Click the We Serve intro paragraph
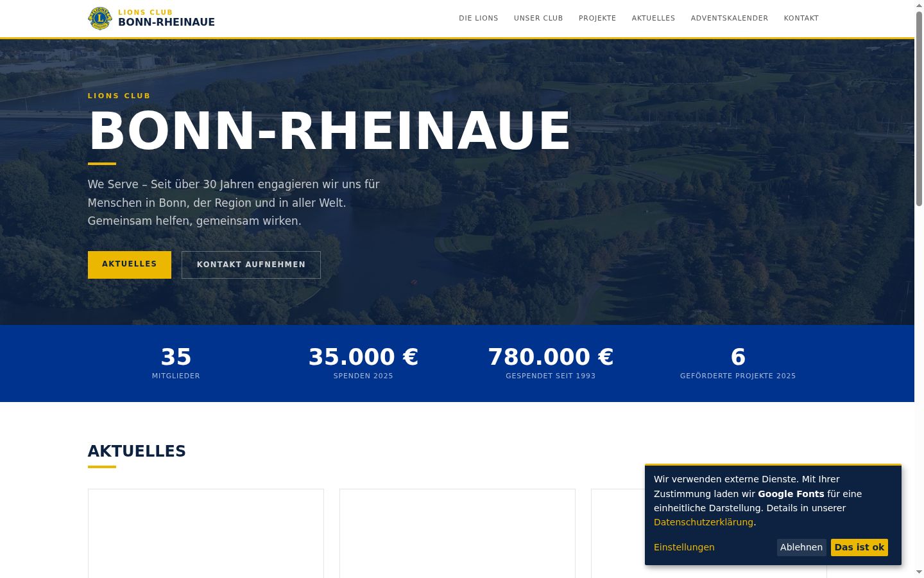 pyautogui.click(x=234, y=202)
